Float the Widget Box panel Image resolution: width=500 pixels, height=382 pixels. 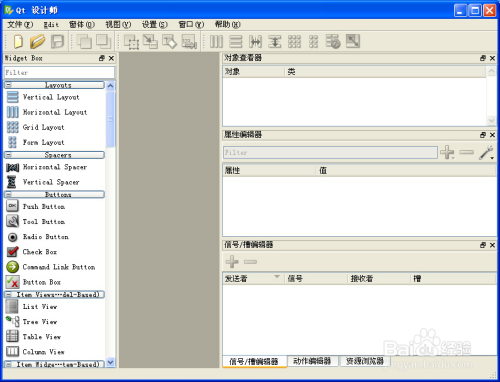(102, 58)
